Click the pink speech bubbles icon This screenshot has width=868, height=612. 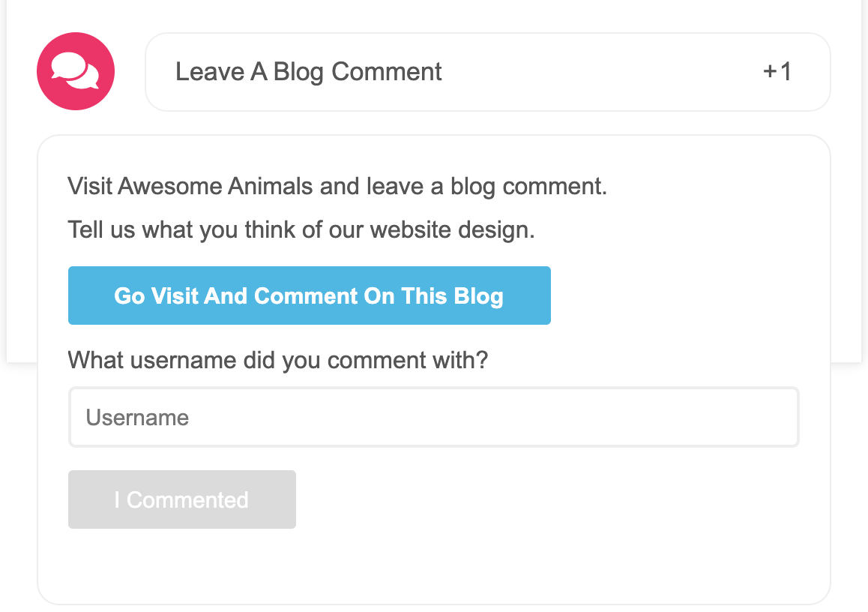click(x=76, y=71)
